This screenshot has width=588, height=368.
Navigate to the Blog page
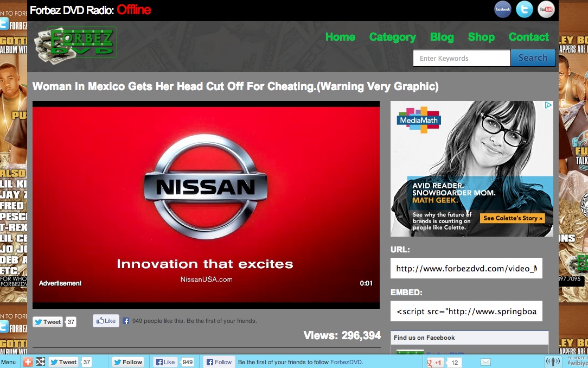pyautogui.click(x=442, y=37)
